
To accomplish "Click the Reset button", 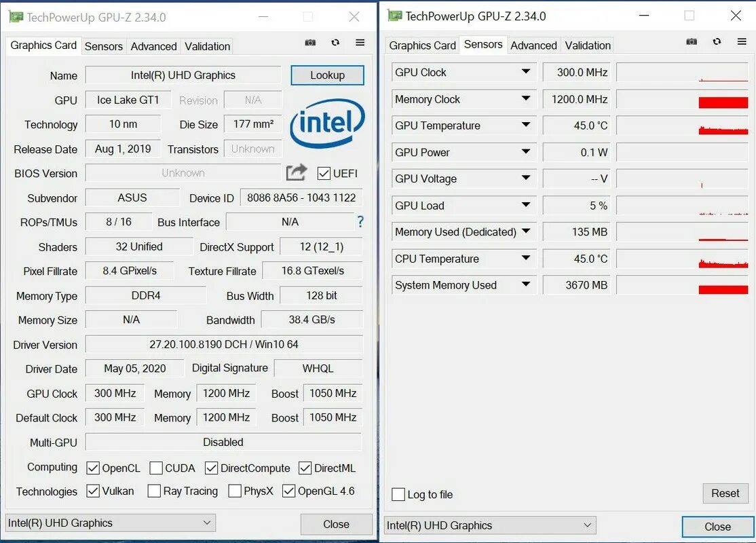I will click(725, 493).
